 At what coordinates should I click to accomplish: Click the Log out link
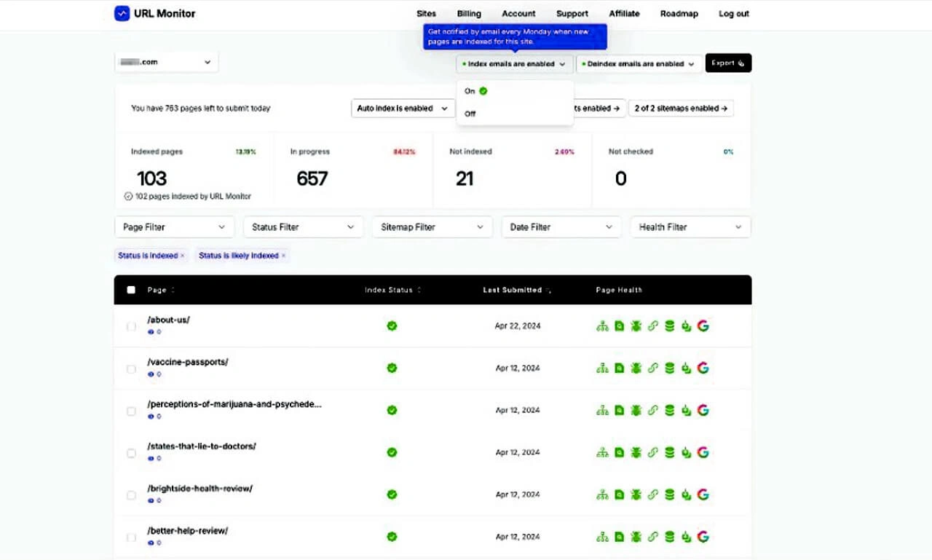[734, 14]
